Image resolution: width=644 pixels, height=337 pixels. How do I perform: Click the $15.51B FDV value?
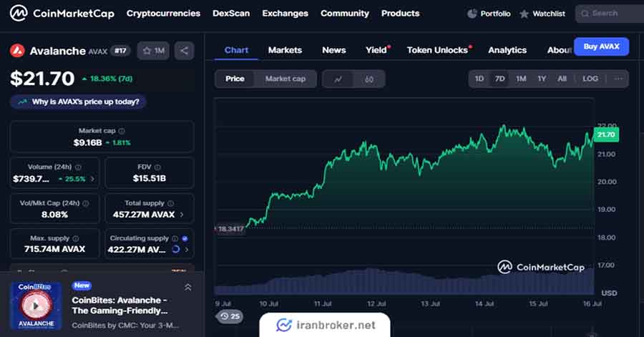[x=149, y=179]
